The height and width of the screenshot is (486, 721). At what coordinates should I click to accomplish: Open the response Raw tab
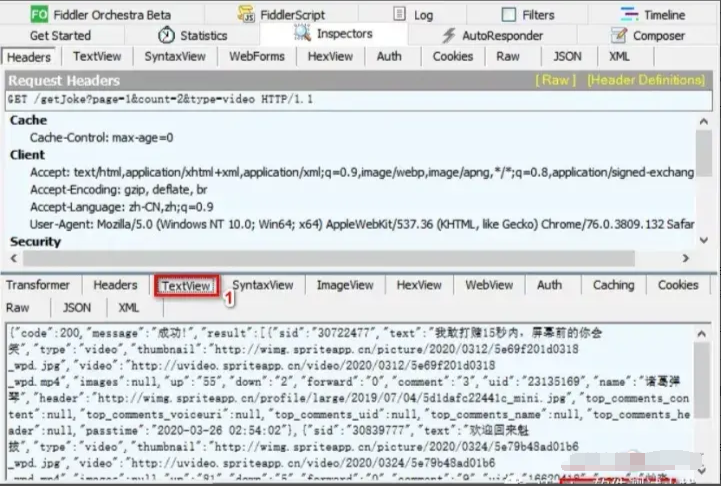[x=17, y=308]
